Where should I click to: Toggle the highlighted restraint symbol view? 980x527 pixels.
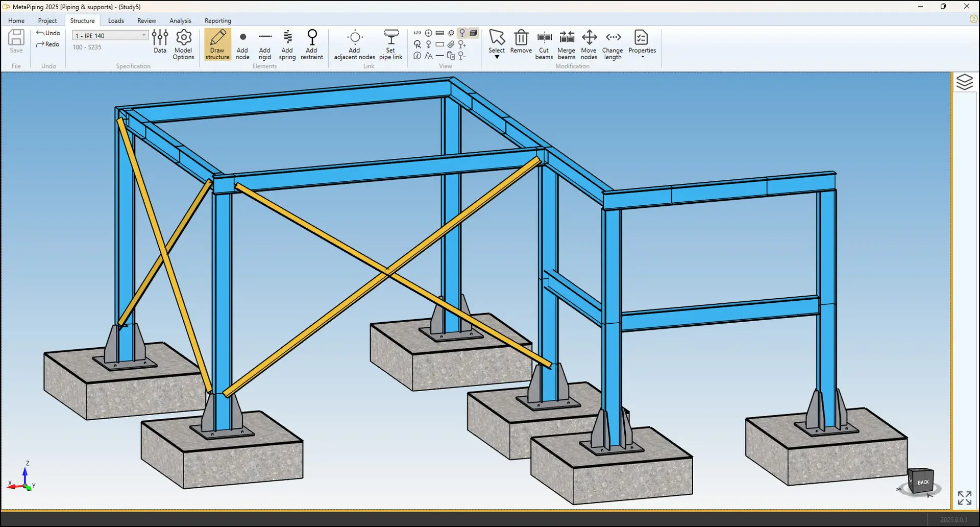462,33
